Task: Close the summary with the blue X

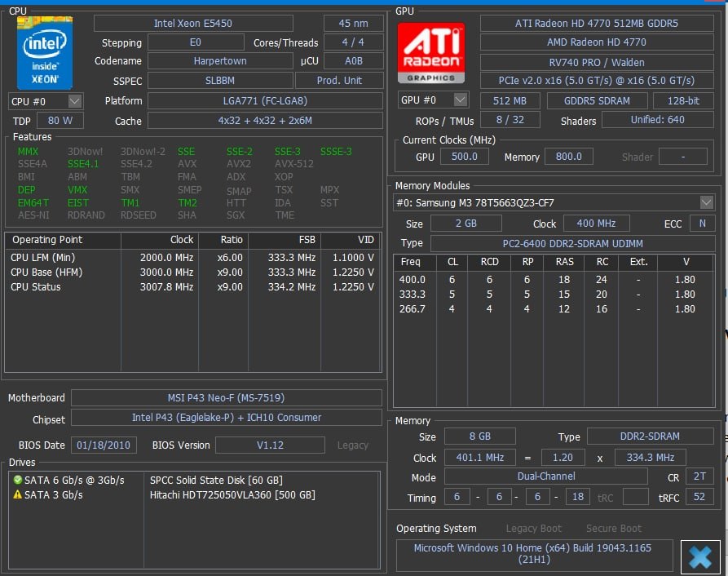Action: [700, 556]
